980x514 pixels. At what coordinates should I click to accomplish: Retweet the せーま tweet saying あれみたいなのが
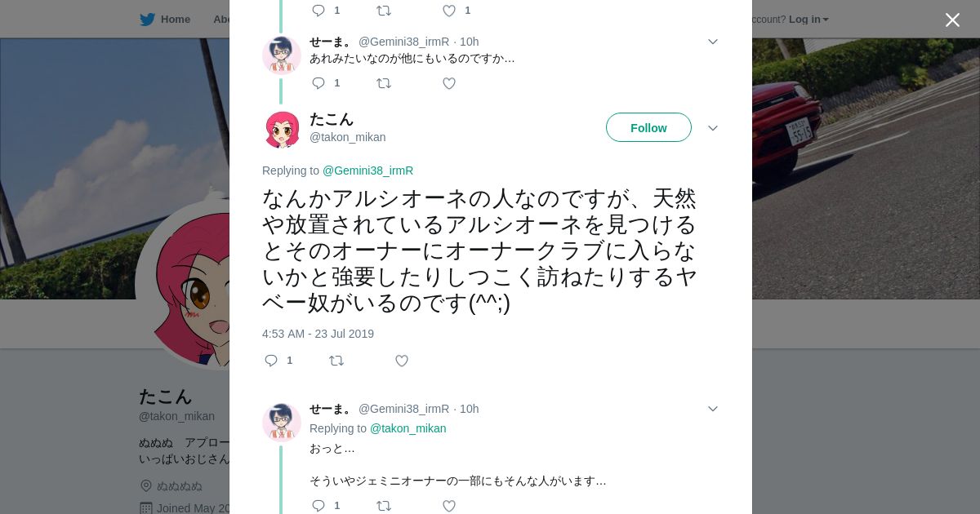pos(384,83)
